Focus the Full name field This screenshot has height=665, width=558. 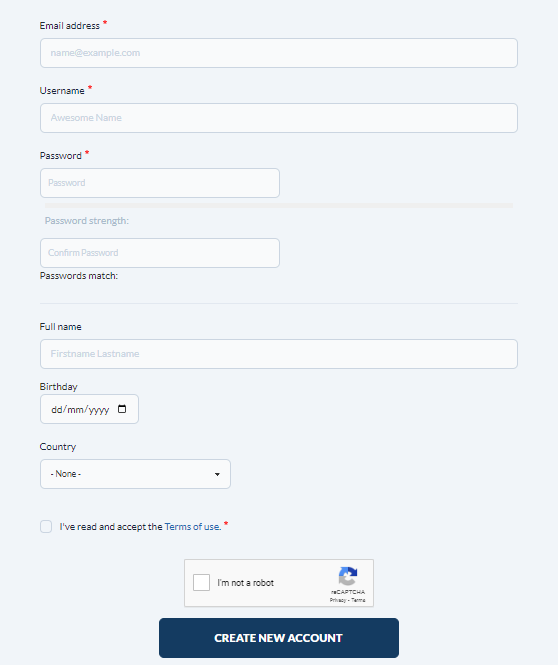pos(279,354)
